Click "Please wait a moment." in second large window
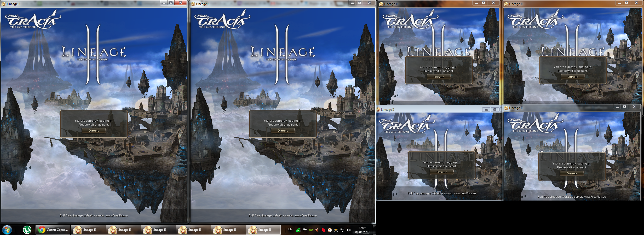This screenshot has height=235, width=644. [283, 125]
